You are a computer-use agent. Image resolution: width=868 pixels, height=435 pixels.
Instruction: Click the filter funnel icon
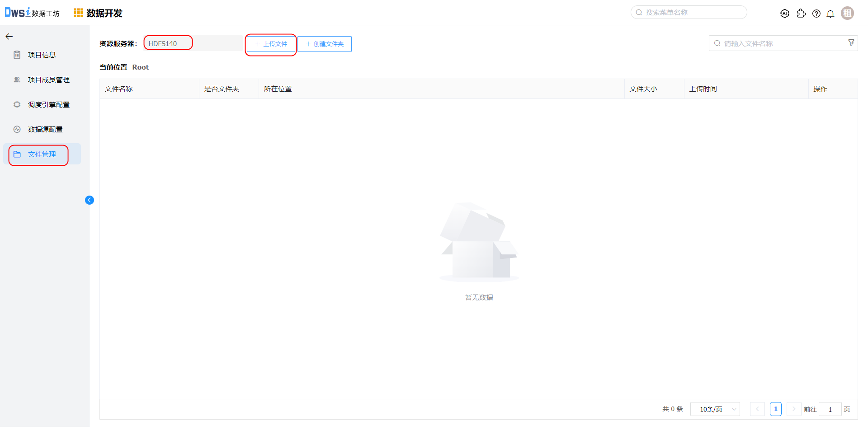851,43
